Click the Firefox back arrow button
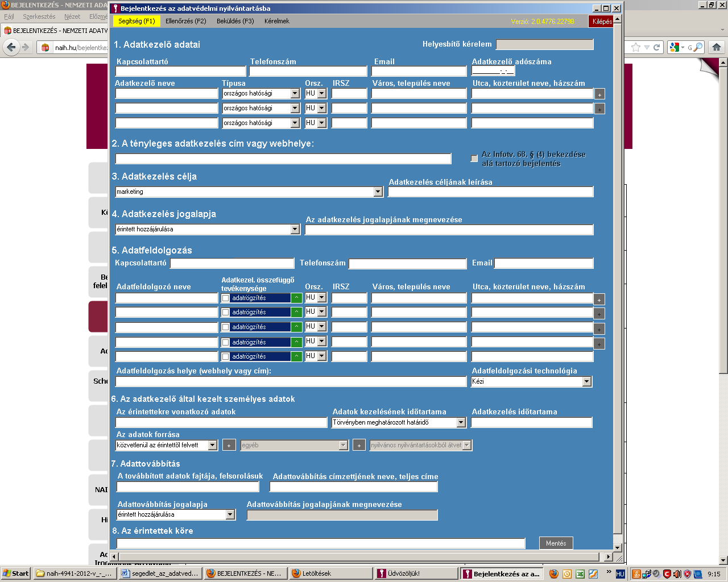Image resolution: width=728 pixels, height=582 pixels. click(11, 48)
